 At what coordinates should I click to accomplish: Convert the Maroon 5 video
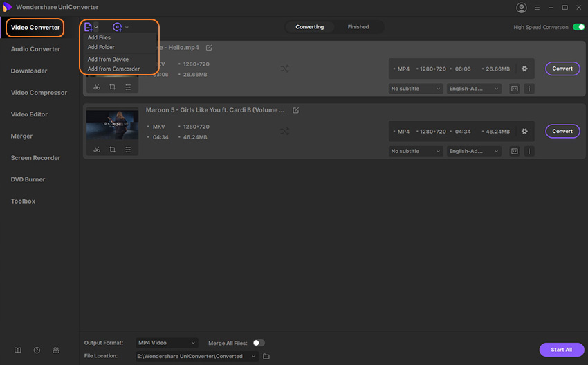click(562, 131)
